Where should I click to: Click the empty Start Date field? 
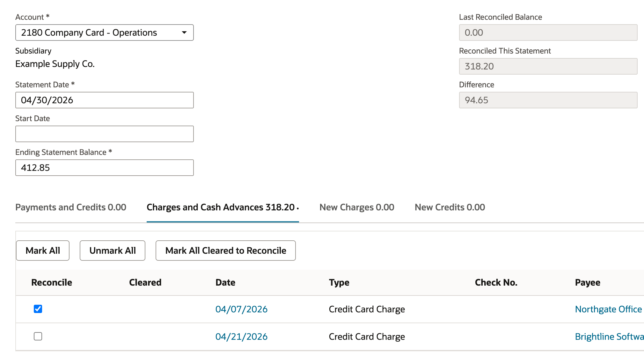104,134
